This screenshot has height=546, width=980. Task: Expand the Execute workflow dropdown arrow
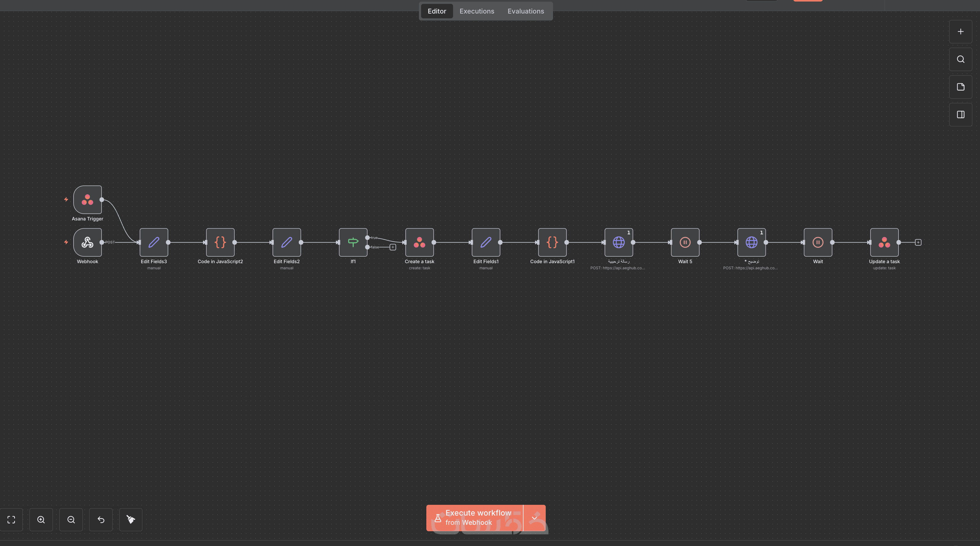(534, 518)
